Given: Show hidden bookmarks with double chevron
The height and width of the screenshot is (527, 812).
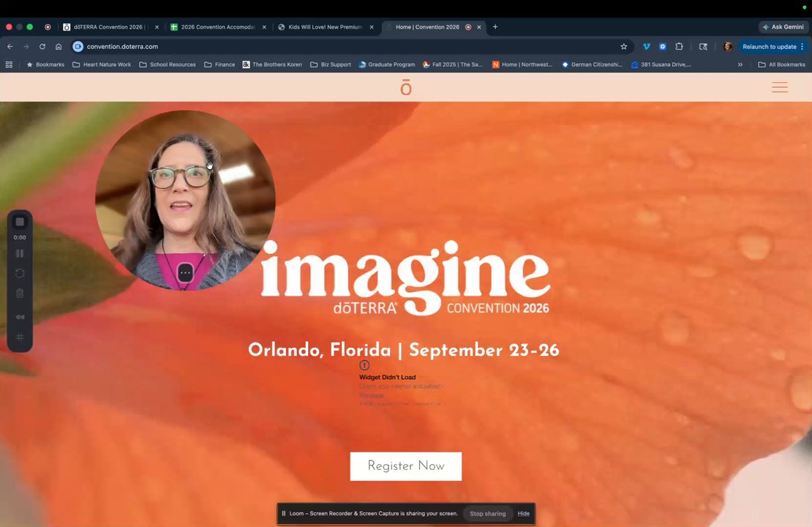Looking at the screenshot, I should tap(740, 64).
